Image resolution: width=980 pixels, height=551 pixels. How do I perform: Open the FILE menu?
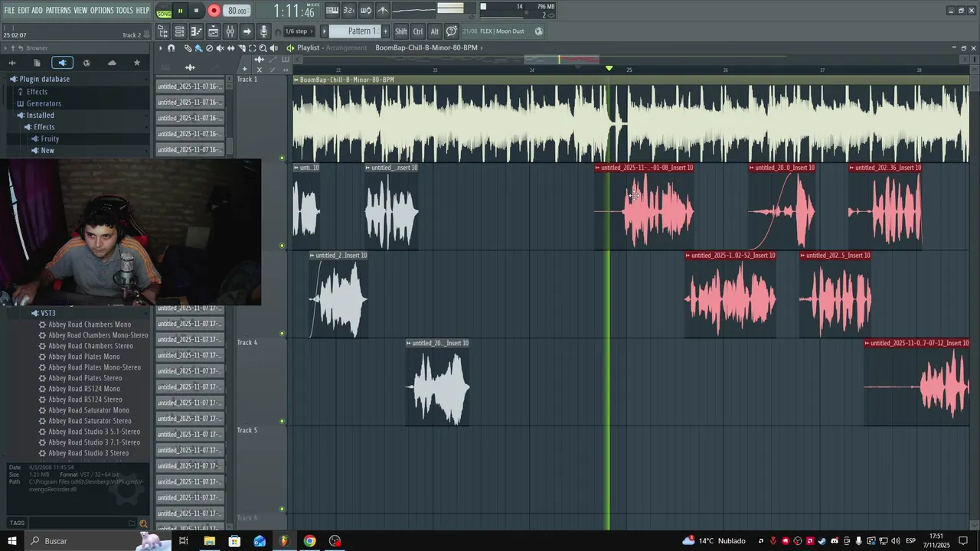click(x=9, y=10)
